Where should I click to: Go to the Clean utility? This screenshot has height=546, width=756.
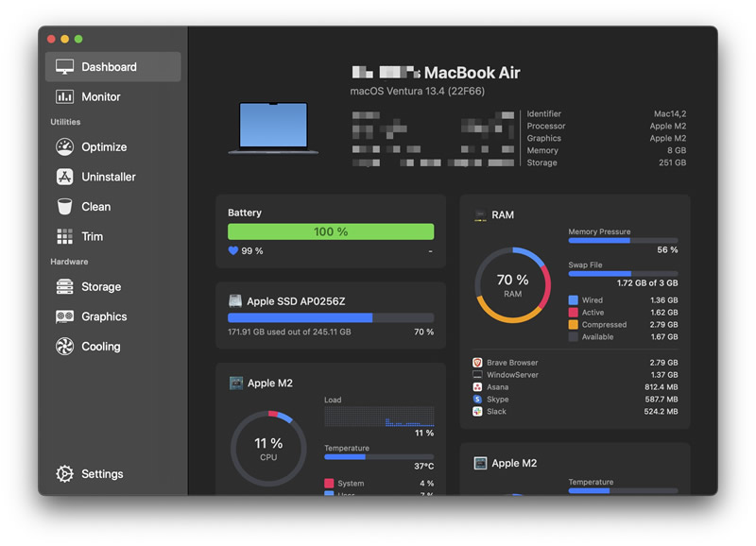click(x=113, y=207)
